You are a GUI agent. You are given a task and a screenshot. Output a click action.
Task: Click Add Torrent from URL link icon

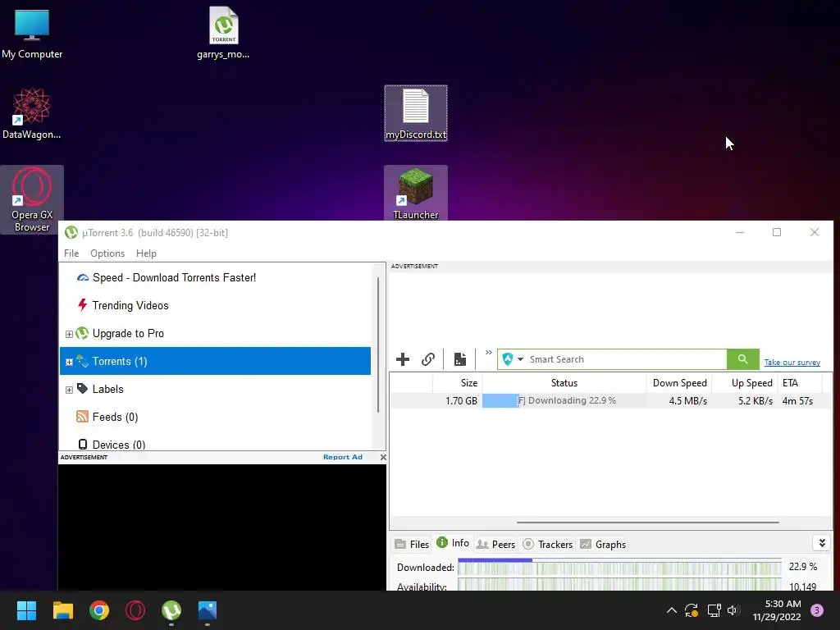tap(428, 359)
